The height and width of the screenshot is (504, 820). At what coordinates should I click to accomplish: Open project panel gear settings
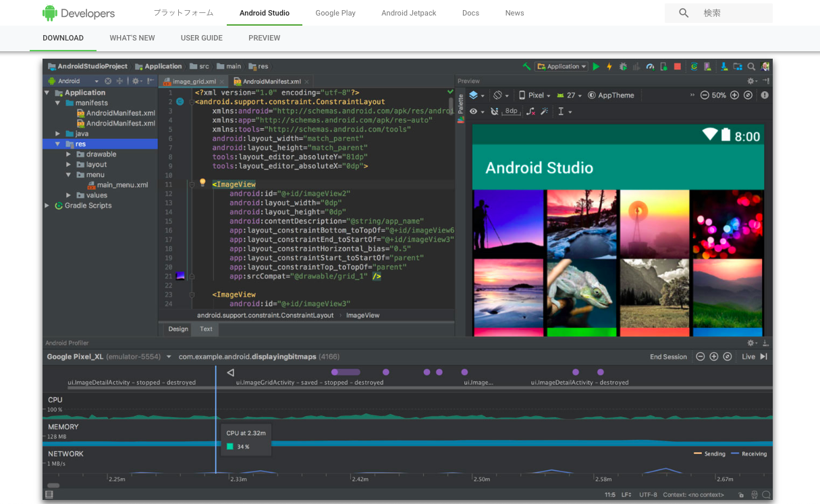pyautogui.click(x=136, y=81)
